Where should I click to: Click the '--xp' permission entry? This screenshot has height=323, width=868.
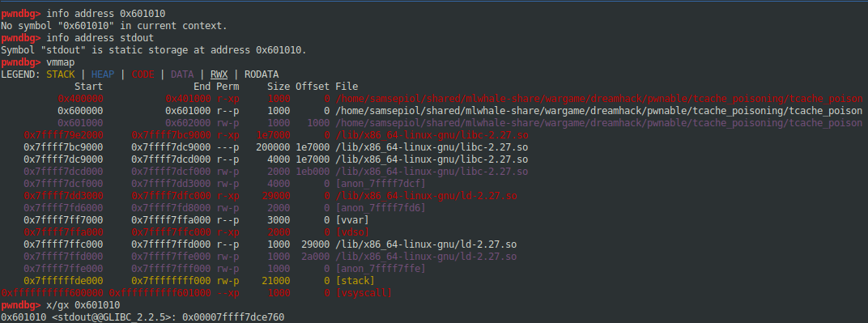[x=228, y=293]
